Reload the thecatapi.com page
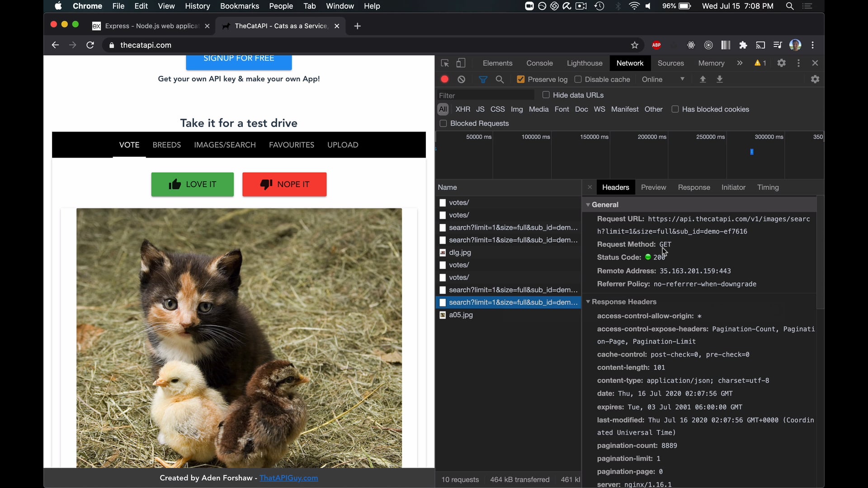This screenshot has width=868, height=488. (x=90, y=45)
